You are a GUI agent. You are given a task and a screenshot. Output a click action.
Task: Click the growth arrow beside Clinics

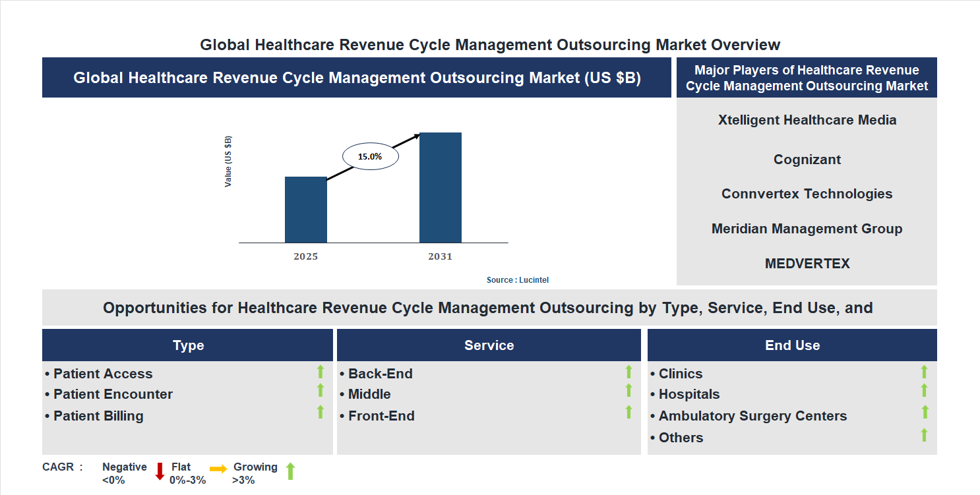(924, 373)
